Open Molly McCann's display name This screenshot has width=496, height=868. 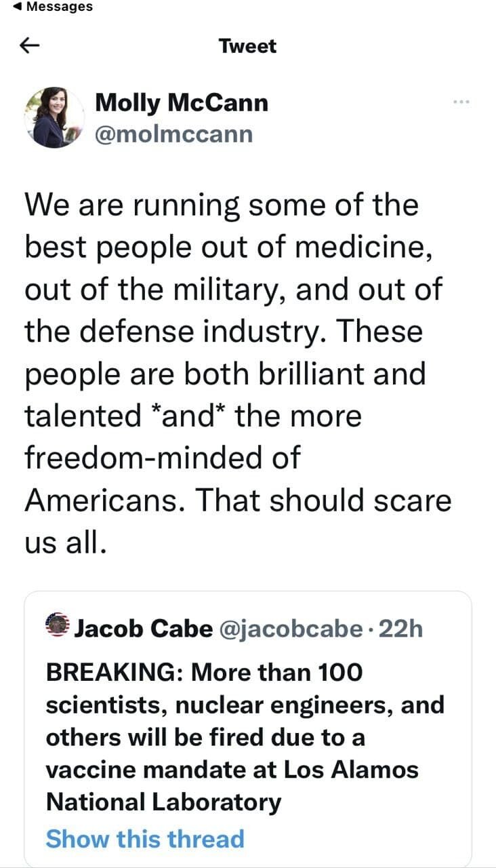click(x=181, y=102)
